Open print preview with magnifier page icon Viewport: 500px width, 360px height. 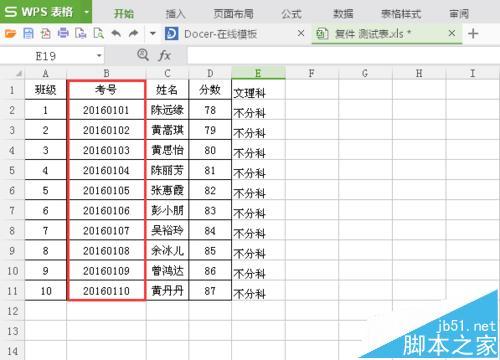pos(99,33)
